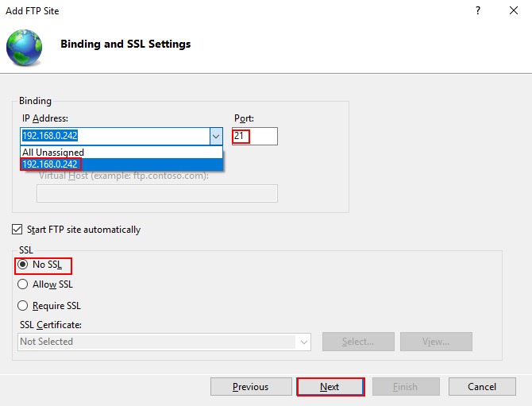Click the Finish button

tap(405, 387)
